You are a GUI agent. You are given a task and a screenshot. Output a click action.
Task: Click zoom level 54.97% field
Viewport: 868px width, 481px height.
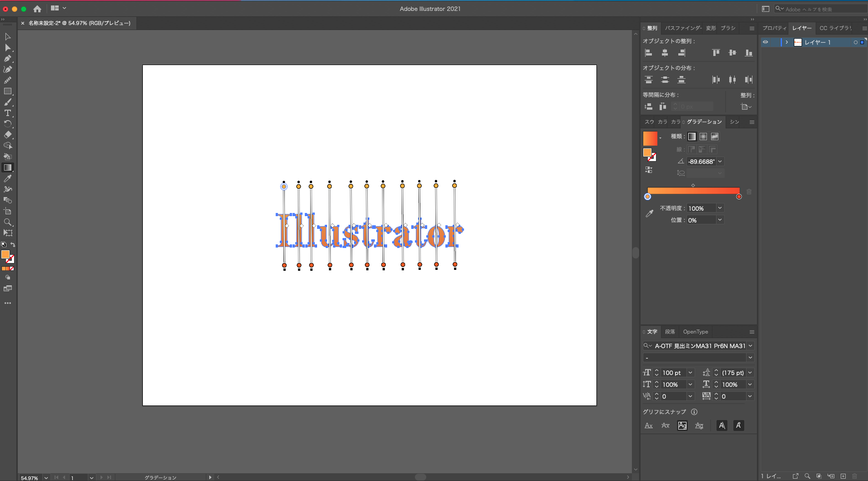(31, 478)
